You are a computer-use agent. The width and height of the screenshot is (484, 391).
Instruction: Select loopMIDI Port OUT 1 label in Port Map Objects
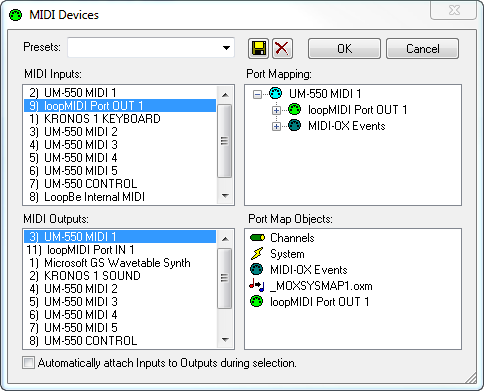click(320, 302)
